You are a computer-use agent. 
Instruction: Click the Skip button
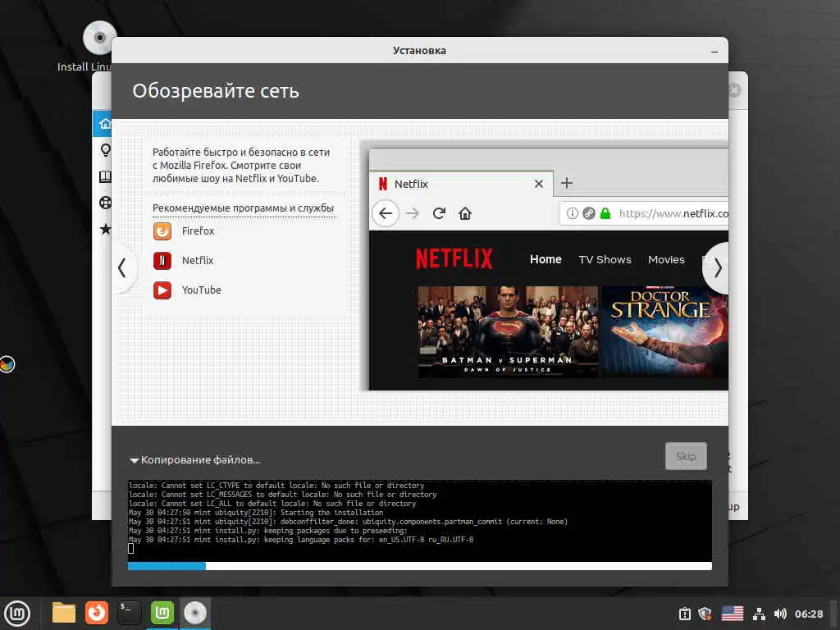point(686,456)
